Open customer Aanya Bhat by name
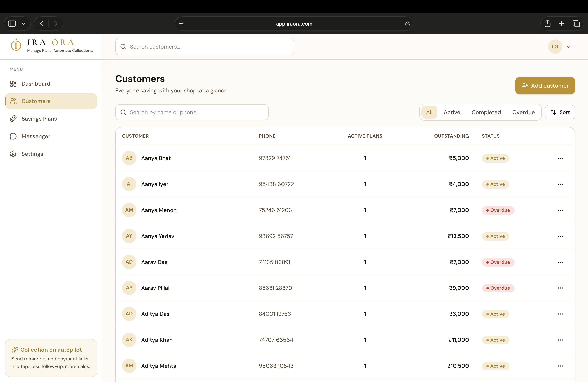The width and height of the screenshot is (588, 382). click(x=156, y=158)
